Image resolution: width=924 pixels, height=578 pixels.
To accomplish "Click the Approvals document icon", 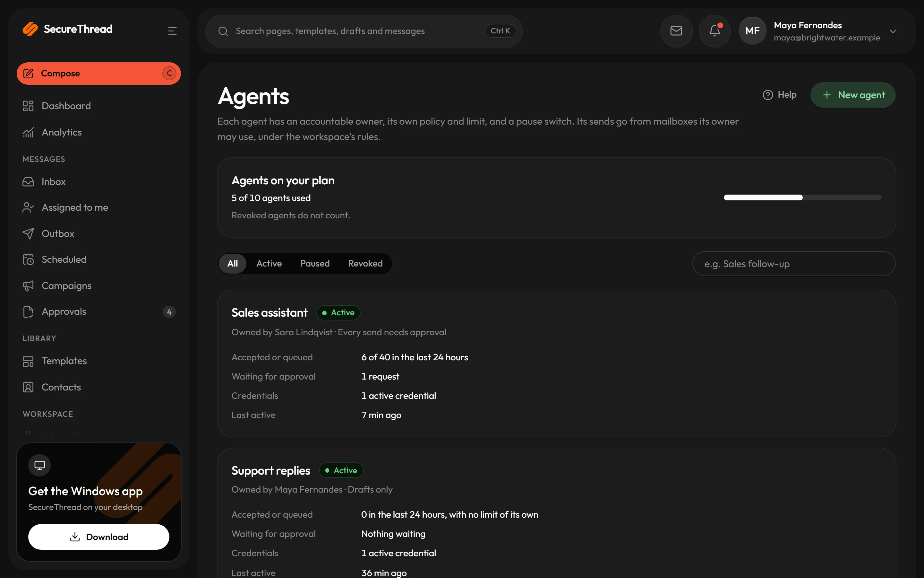I will 28,312.
